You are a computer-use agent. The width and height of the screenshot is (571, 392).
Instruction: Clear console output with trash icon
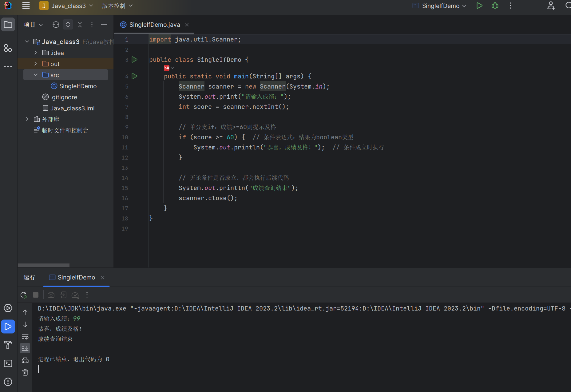click(x=25, y=372)
